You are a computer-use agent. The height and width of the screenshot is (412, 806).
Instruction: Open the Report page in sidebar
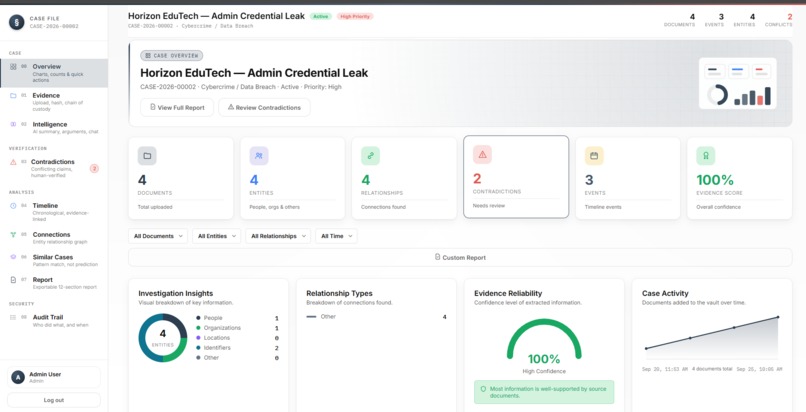pyautogui.click(x=54, y=283)
